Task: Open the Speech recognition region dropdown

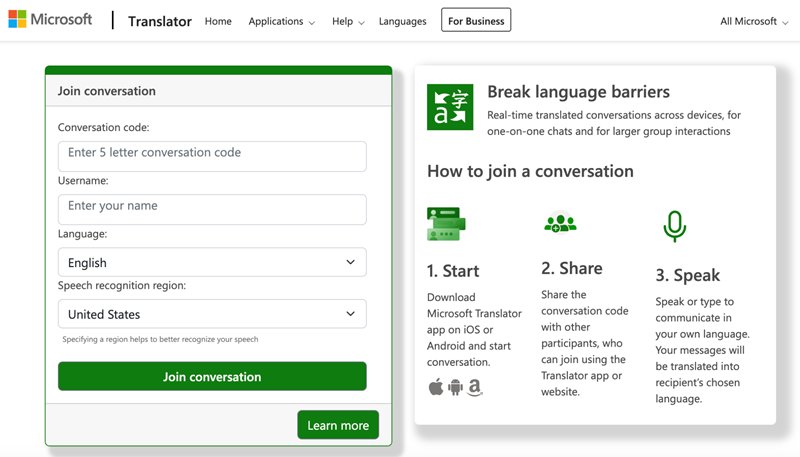Action: 212,314
